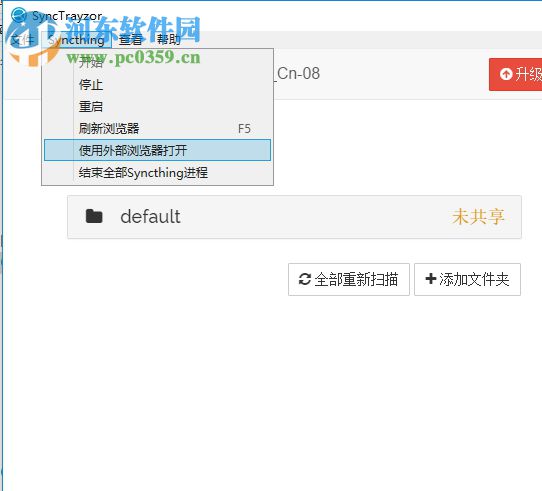Click the upgrade arrow icon

click(x=506, y=74)
